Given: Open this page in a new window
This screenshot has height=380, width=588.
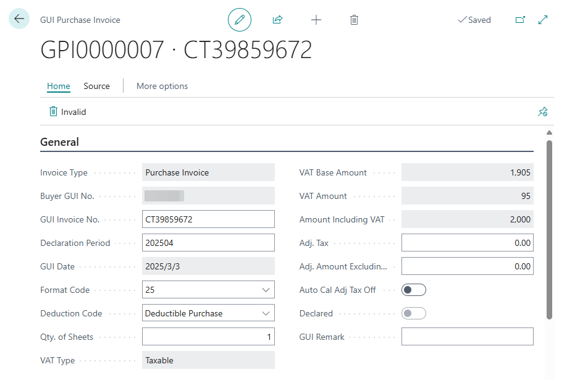Looking at the screenshot, I should (520, 20).
